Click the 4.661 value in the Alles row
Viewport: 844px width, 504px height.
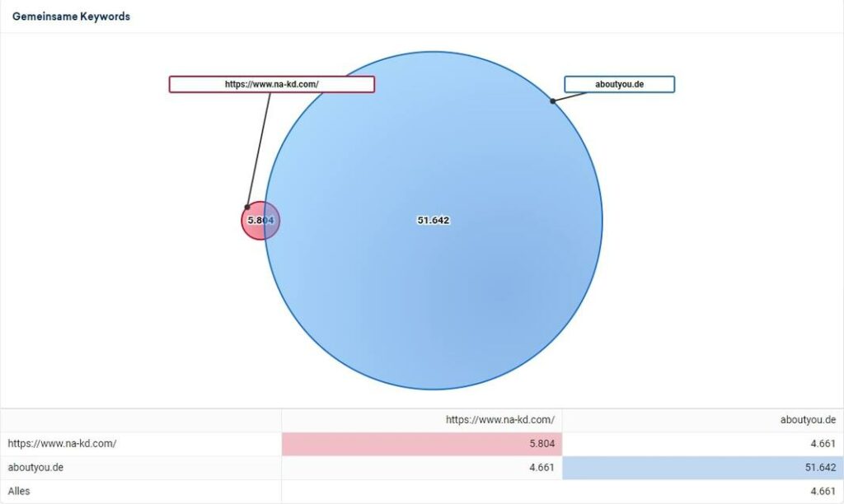coord(821,492)
